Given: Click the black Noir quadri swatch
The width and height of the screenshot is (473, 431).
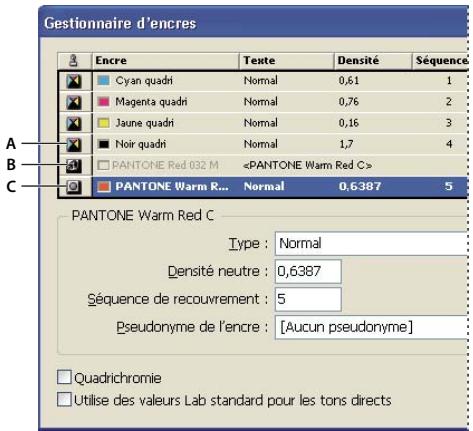Looking at the screenshot, I should tap(103, 144).
